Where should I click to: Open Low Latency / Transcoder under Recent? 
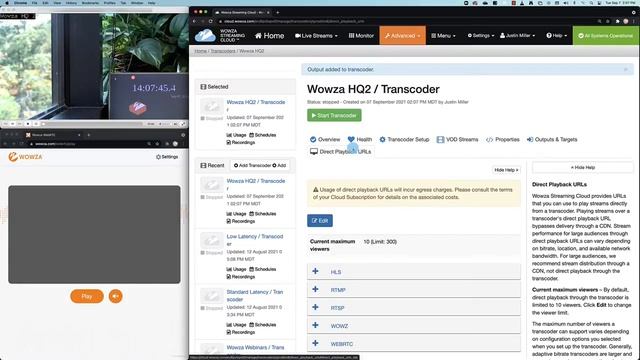pyautogui.click(x=255, y=240)
